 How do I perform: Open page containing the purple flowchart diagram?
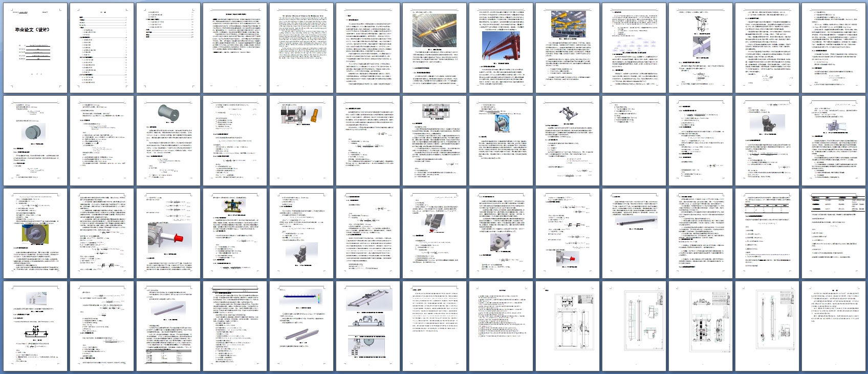pyautogui.click(x=634, y=48)
